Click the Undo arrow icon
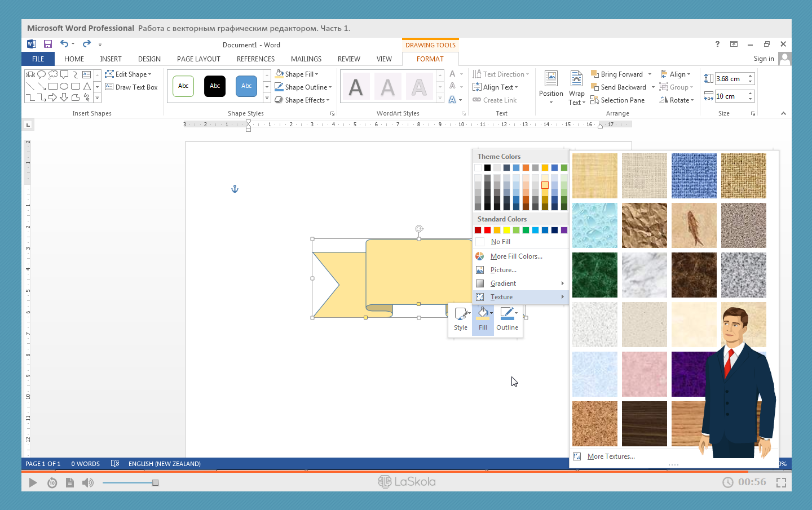Viewport: 812px width, 510px height. 64,44
